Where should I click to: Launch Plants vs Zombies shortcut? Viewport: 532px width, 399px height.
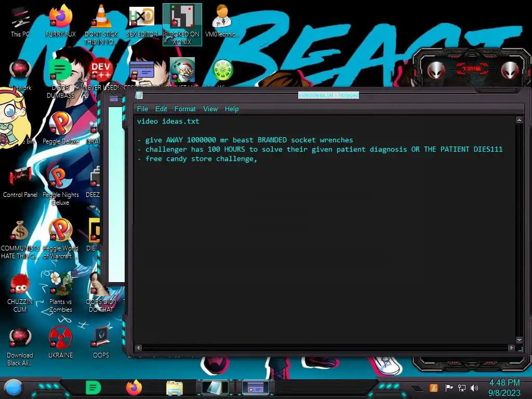[60, 292]
